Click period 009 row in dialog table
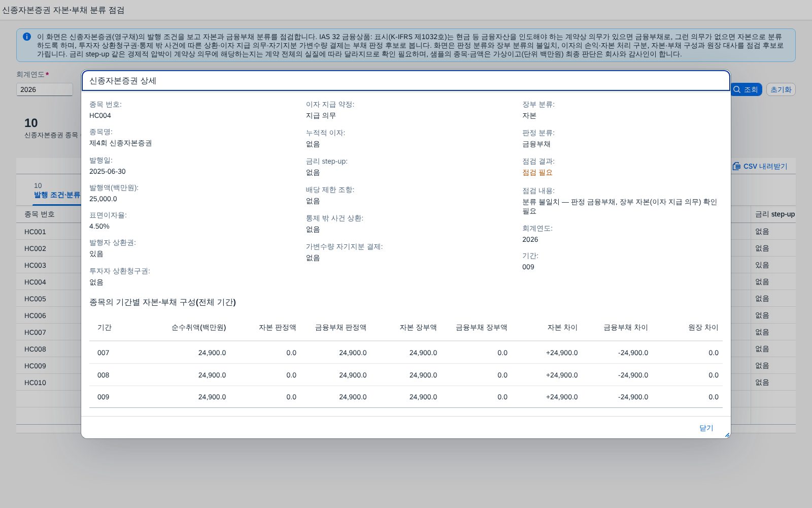Screen dimensions: 812x508 click(x=406, y=397)
